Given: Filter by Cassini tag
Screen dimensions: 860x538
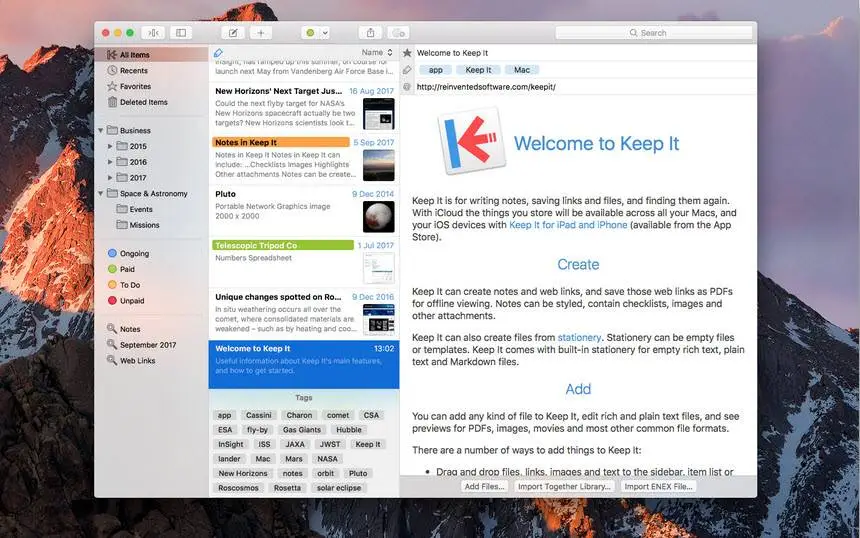Looking at the screenshot, I should [258, 415].
